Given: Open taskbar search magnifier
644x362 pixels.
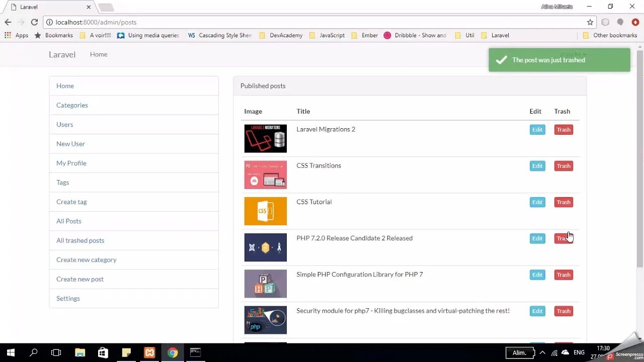Looking at the screenshot, I should (34, 352).
